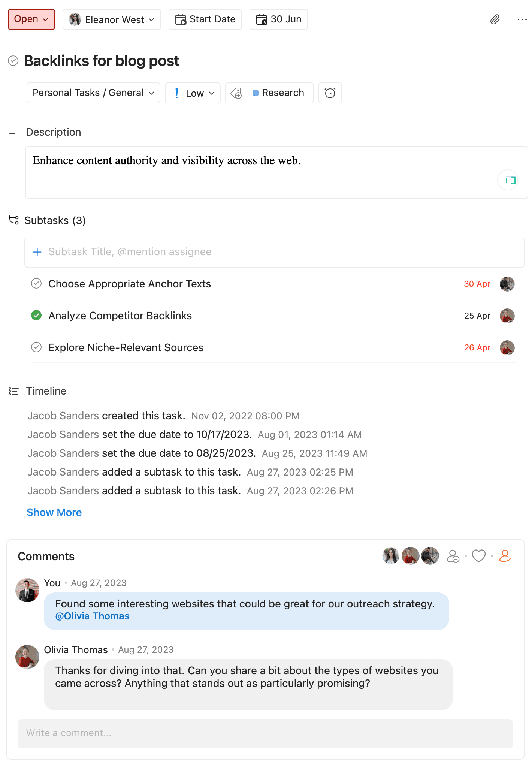Uncheck completed Analyze Competitor Backlinks subtask
This screenshot has width=532, height=766.
coord(36,316)
